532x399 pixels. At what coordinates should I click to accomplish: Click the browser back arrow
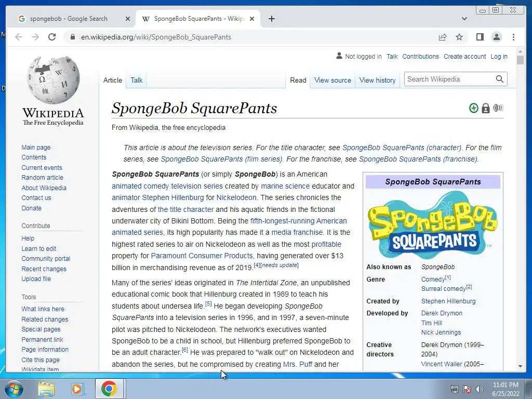coord(19,37)
